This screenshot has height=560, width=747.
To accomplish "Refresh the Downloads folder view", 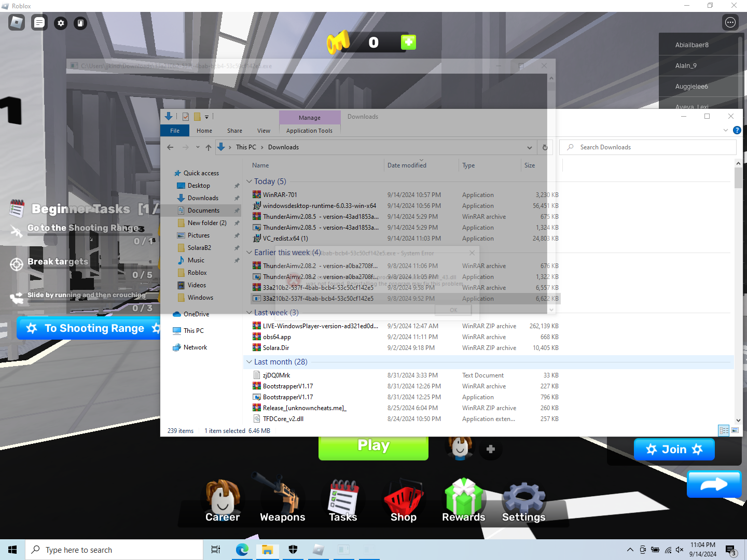I will coord(545,147).
